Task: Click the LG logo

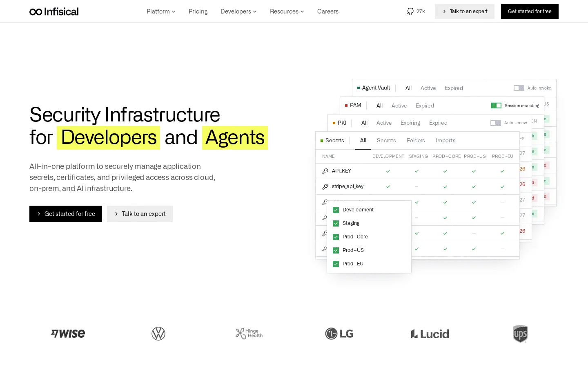Action: click(339, 334)
